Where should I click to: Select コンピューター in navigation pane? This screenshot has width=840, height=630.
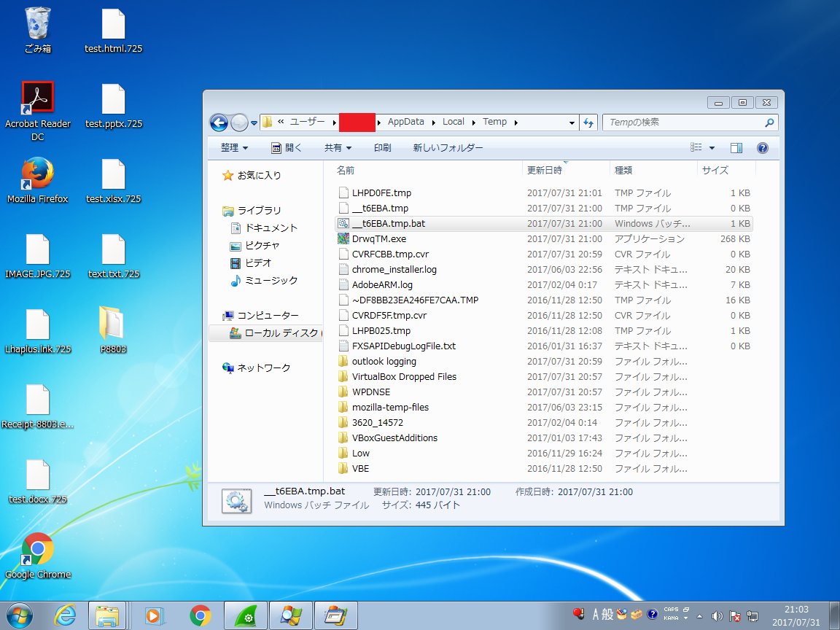click(x=261, y=316)
